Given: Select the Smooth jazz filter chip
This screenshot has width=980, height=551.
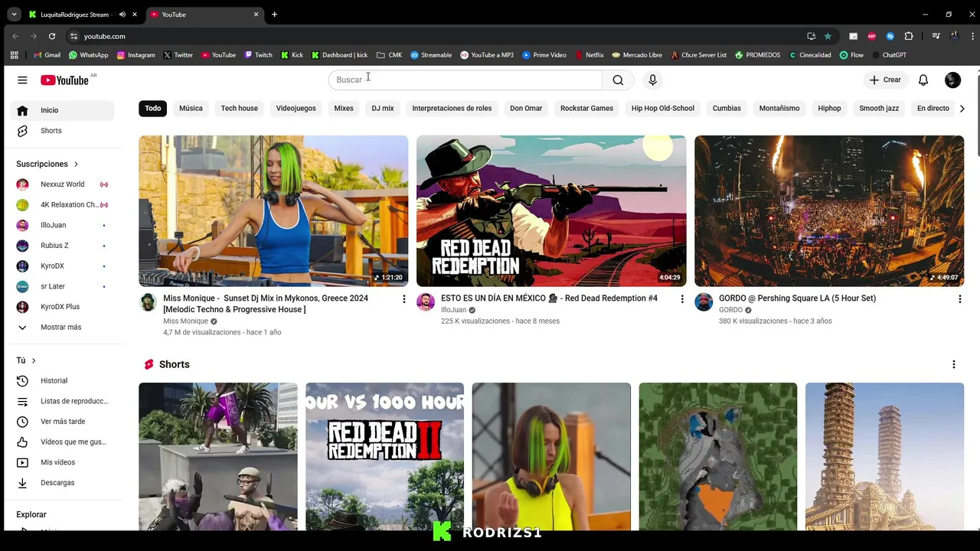Looking at the screenshot, I should 879,108.
